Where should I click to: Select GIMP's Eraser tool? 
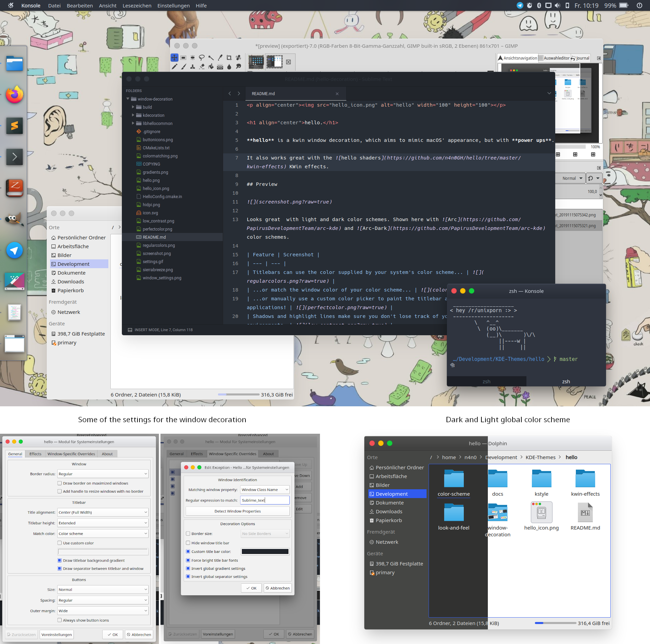202,67
